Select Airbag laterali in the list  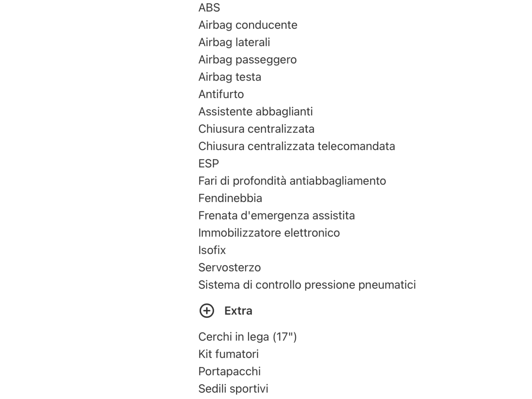(234, 42)
